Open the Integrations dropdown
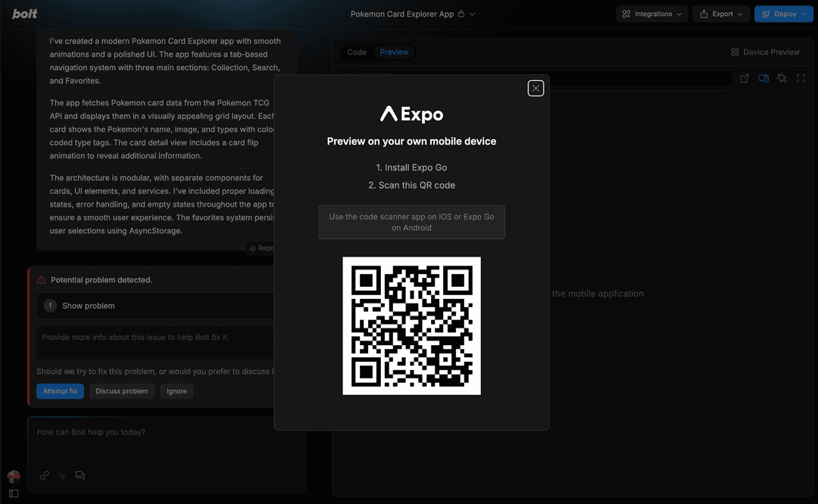This screenshot has width=818, height=504. pyautogui.click(x=651, y=14)
